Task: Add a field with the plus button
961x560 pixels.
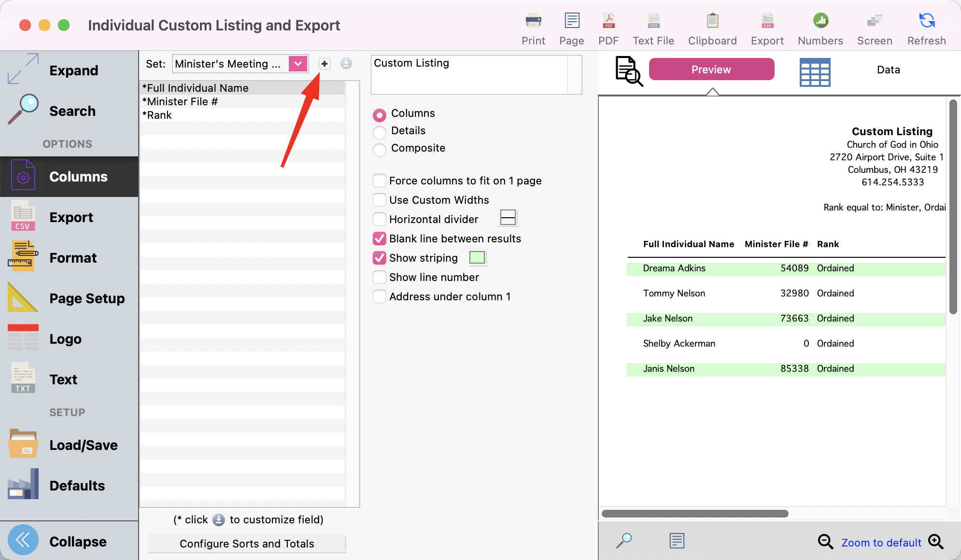Action: click(x=325, y=64)
